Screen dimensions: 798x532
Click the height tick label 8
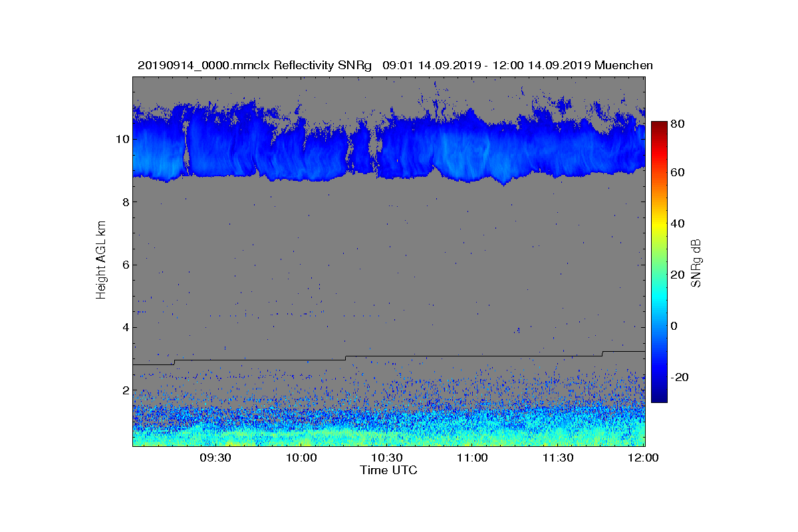click(125, 201)
